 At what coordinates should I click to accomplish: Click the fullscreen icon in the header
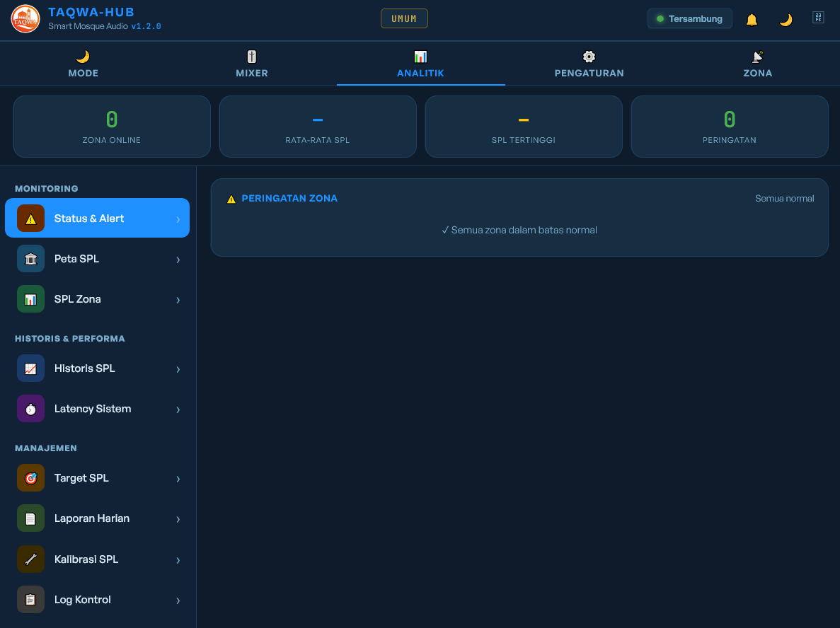pos(818,18)
